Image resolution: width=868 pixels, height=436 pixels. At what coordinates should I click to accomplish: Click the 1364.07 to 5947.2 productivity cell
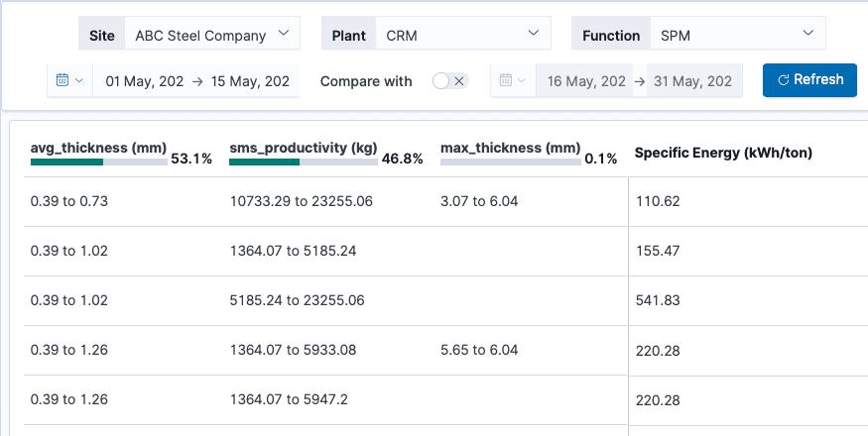click(289, 399)
